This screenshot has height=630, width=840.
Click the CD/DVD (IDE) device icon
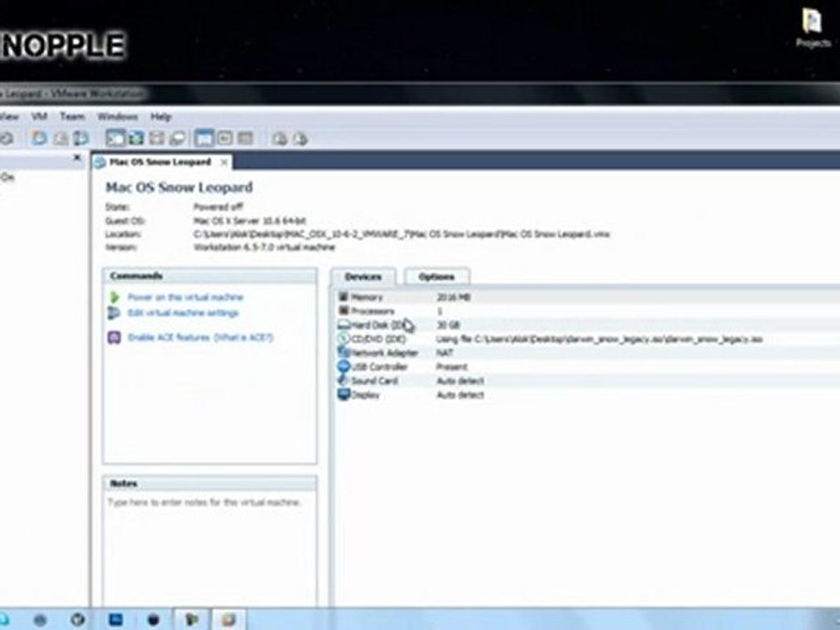(343, 339)
